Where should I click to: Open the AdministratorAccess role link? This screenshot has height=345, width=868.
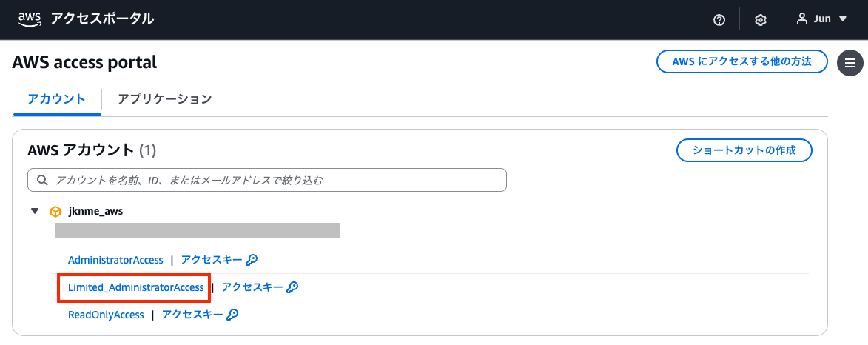pos(115,260)
